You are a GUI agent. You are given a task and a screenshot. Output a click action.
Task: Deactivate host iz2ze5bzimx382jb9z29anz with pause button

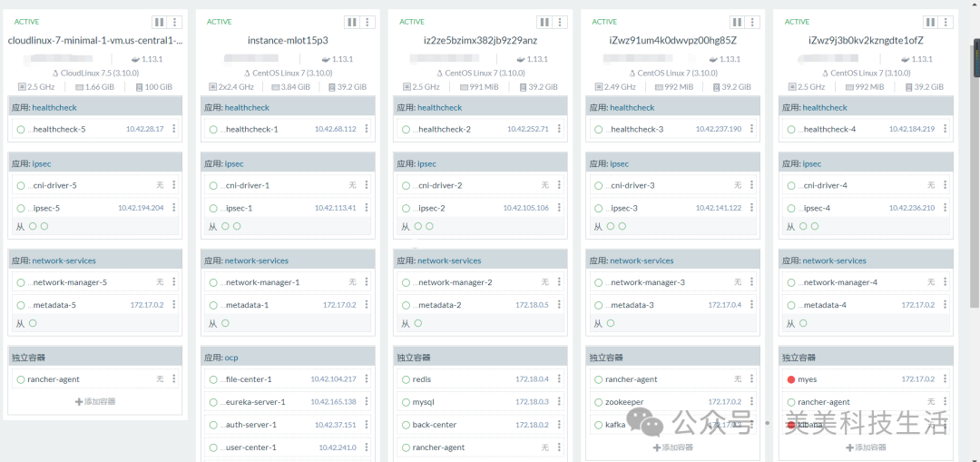pyautogui.click(x=544, y=22)
